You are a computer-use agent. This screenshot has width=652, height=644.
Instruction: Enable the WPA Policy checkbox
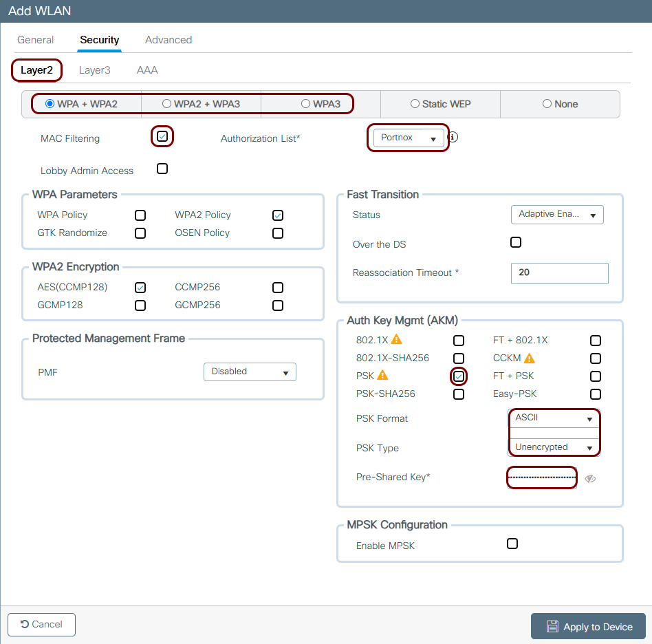(140, 215)
